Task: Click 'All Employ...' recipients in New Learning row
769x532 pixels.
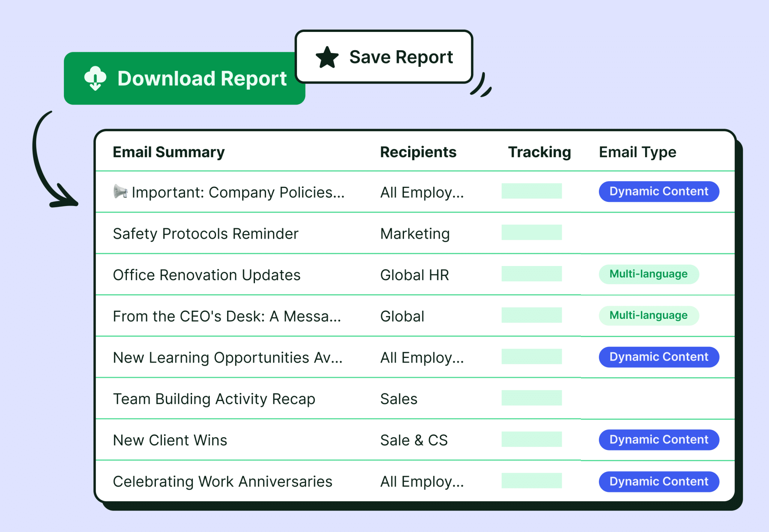Action: coord(422,357)
